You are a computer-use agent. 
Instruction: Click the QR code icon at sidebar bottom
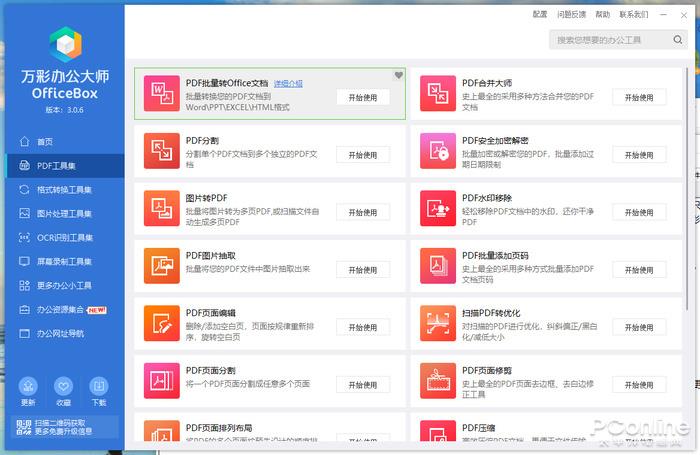[x=24, y=427]
